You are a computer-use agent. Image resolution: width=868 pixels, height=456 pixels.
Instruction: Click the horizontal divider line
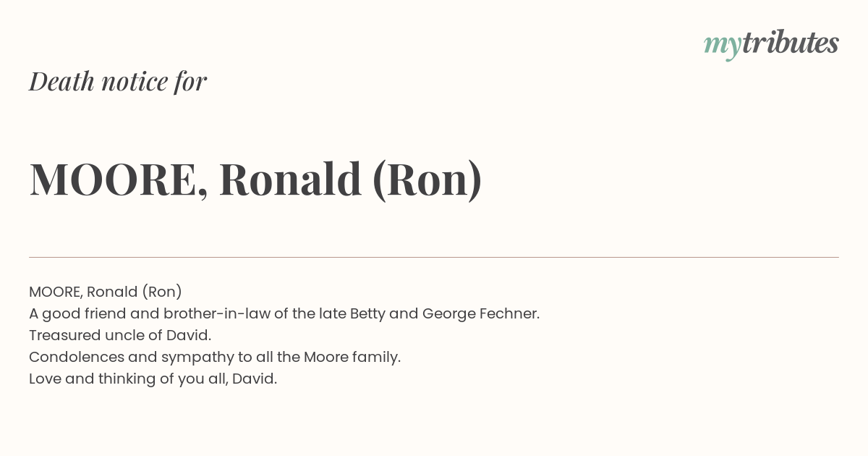point(434,257)
